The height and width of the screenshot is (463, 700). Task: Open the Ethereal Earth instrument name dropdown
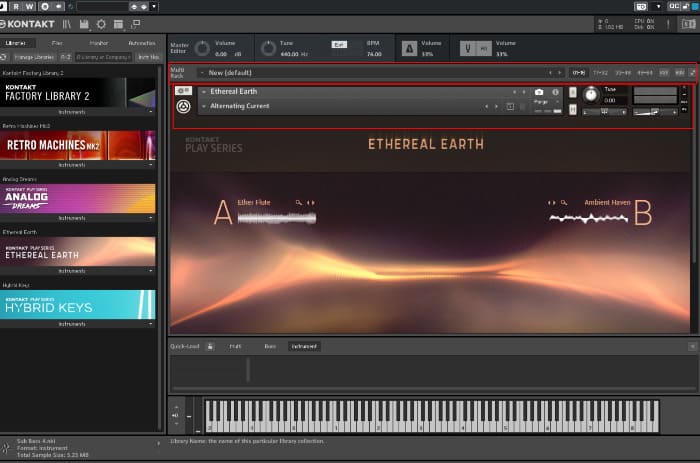(204, 92)
